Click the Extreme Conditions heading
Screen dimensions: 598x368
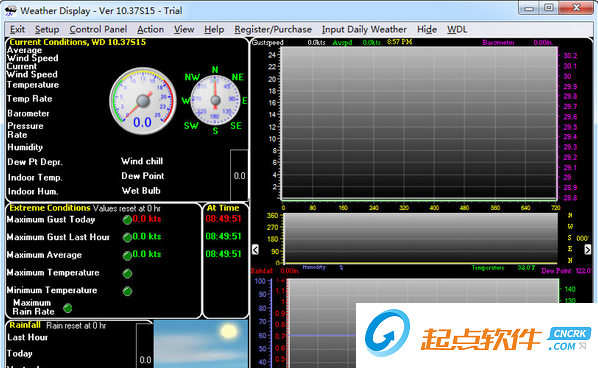(x=50, y=208)
